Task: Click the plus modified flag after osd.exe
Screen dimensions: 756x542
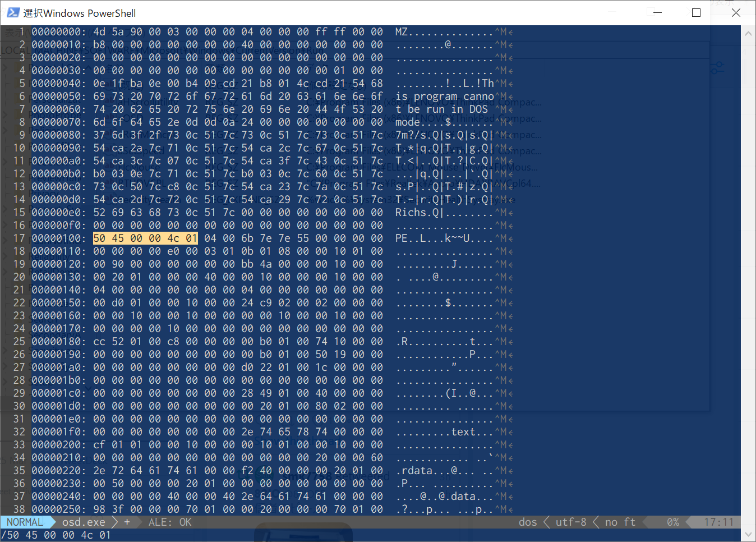Action: click(127, 522)
